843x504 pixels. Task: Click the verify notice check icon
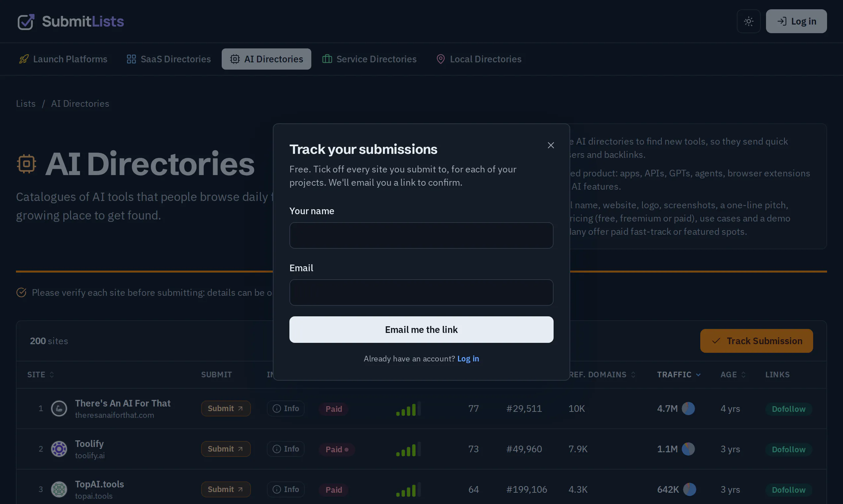pyautogui.click(x=21, y=292)
